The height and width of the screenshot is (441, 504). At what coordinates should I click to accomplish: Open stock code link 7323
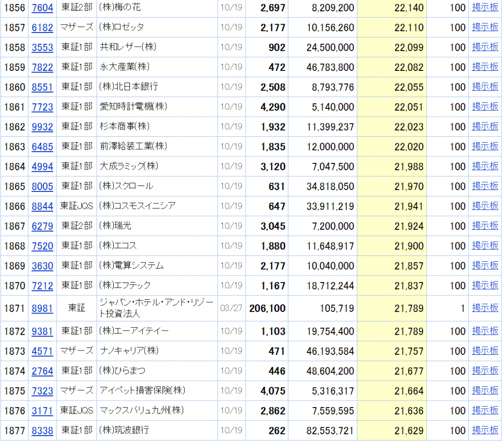[x=42, y=391]
